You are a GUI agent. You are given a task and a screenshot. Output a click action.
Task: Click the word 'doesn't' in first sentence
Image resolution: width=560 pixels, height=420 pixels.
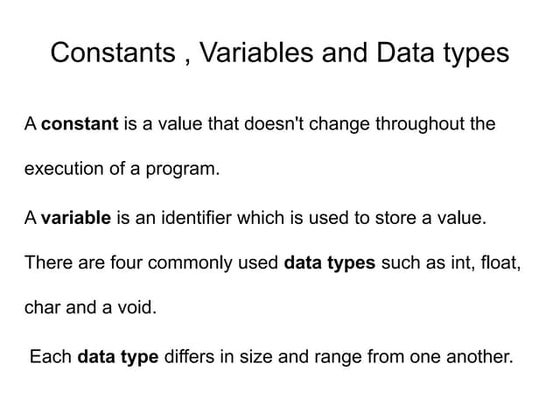coord(274,124)
